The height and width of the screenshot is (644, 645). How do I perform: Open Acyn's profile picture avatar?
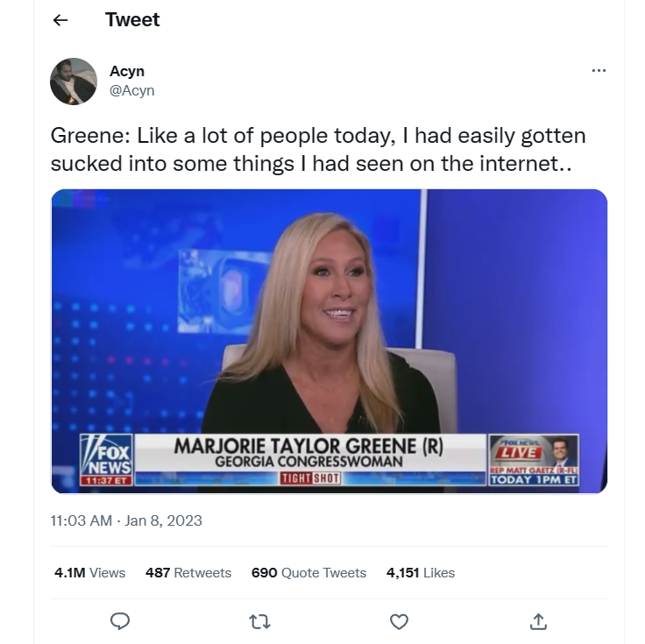point(74,81)
